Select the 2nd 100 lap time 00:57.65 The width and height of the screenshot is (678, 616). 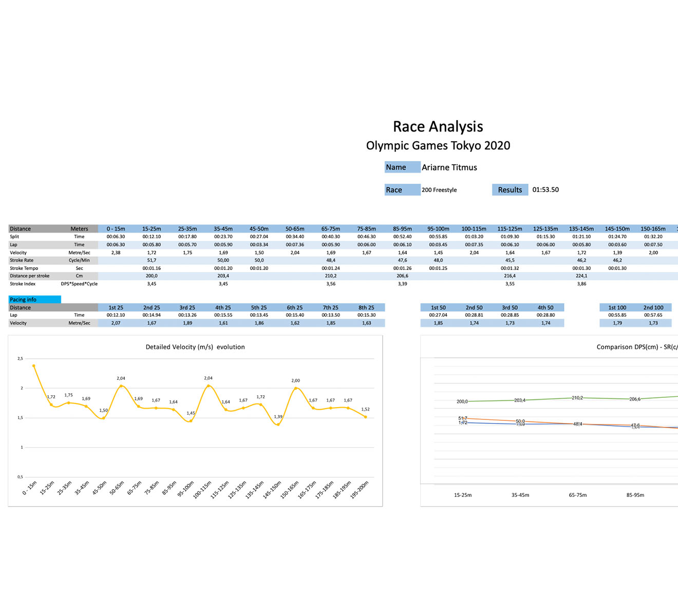653,315
